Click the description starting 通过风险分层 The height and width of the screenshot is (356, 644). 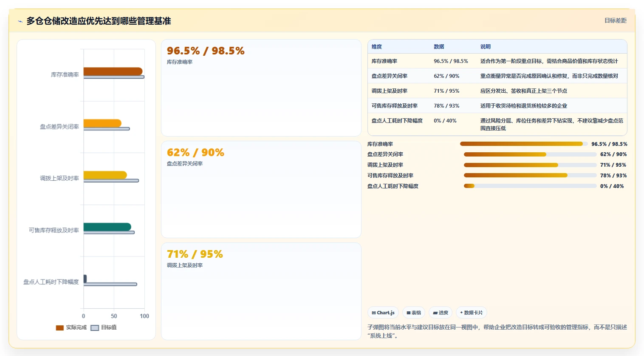[552, 124]
